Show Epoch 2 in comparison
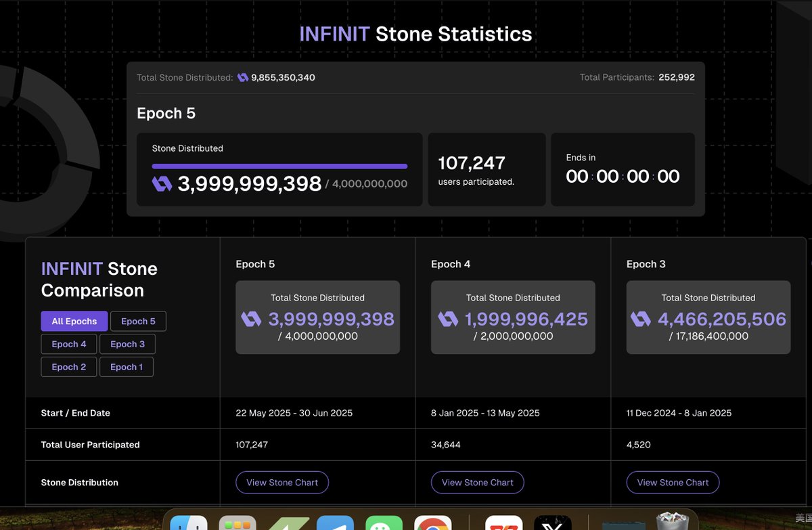 [x=69, y=367]
